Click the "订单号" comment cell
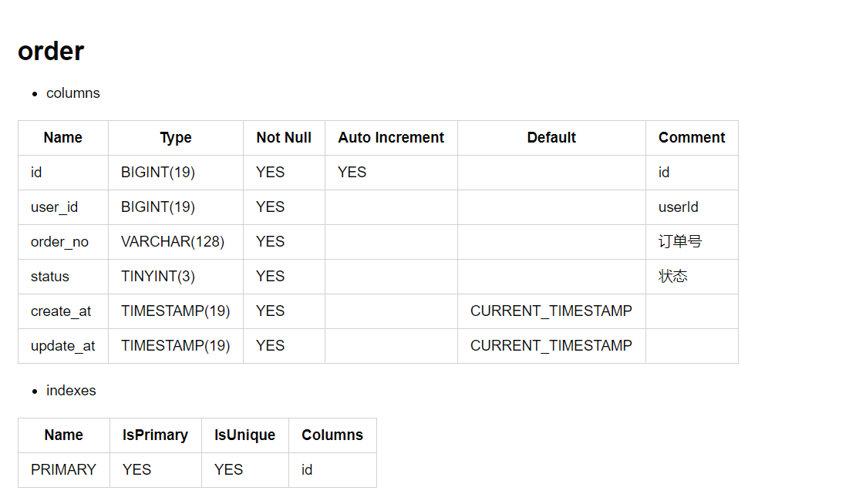Viewport: 866px width, 504px height. coord(680,242)
